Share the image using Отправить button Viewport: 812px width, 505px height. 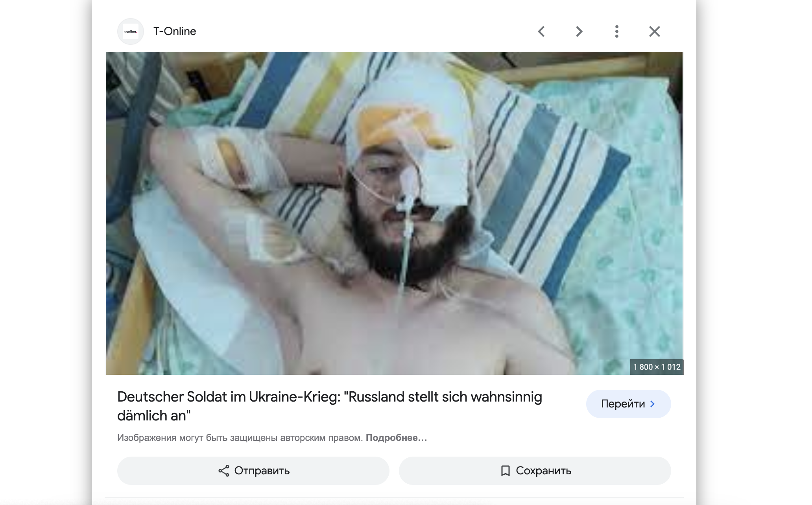pos(253,471)
